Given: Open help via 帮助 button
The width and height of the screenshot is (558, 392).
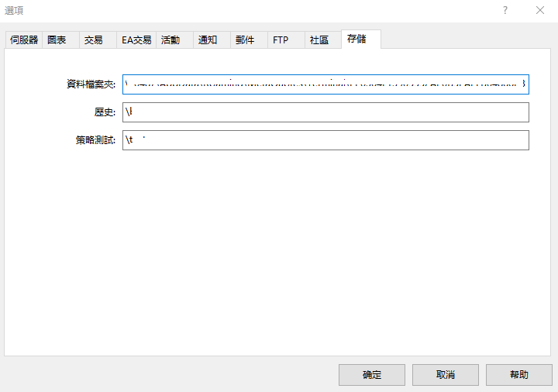Looking at the screenshot, I should (519, 375).
